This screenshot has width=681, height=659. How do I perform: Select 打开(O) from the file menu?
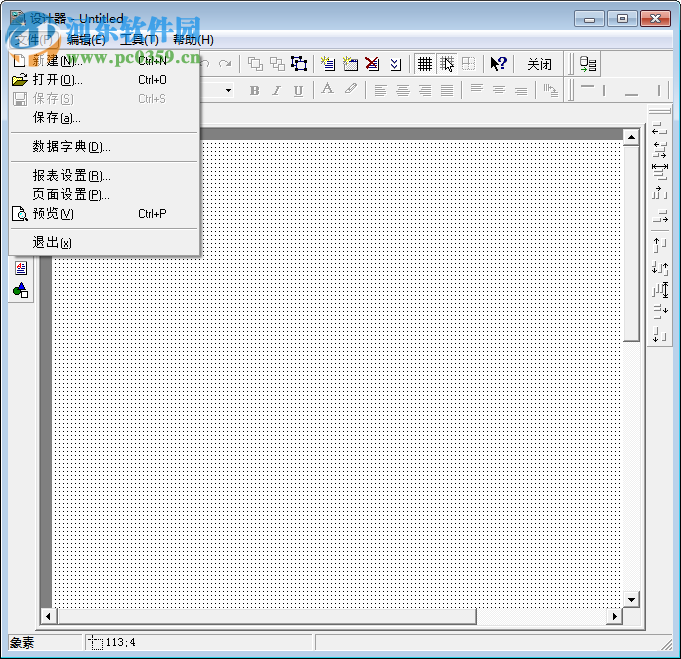click(x=104, y=79)
